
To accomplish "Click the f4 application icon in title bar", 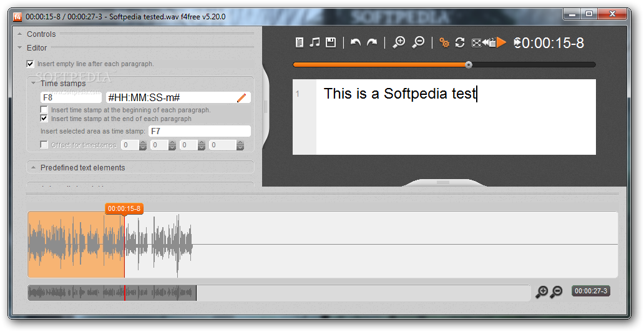I will coord(17,17).
